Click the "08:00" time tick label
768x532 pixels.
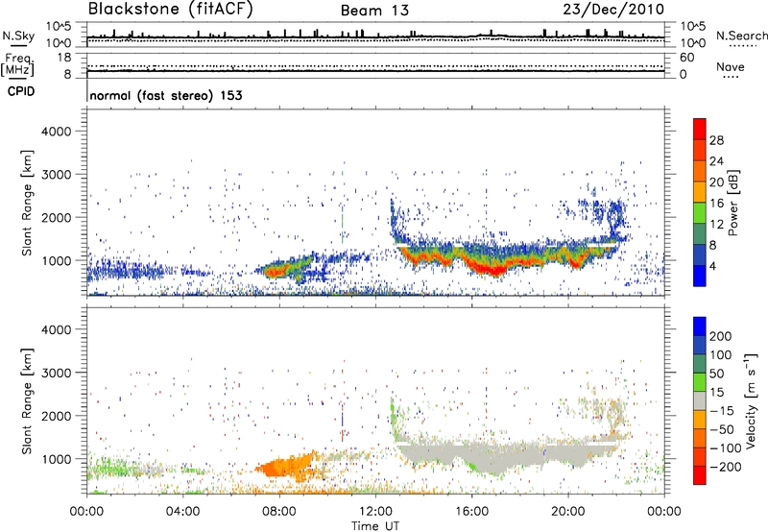279,512
